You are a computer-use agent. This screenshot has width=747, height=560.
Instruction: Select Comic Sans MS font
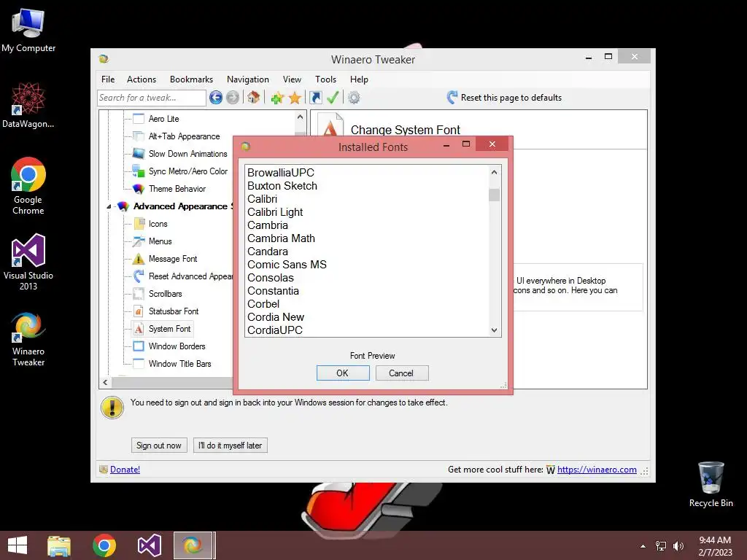287,265
